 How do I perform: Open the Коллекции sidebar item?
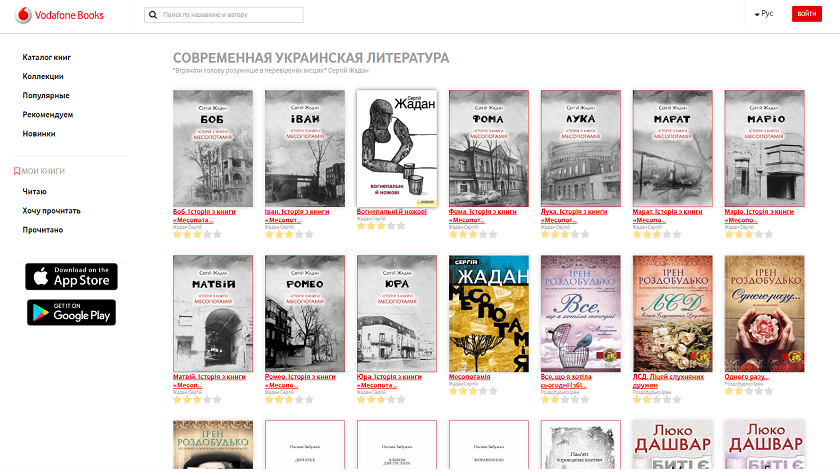pyautogui.click(x=43, y=77)
